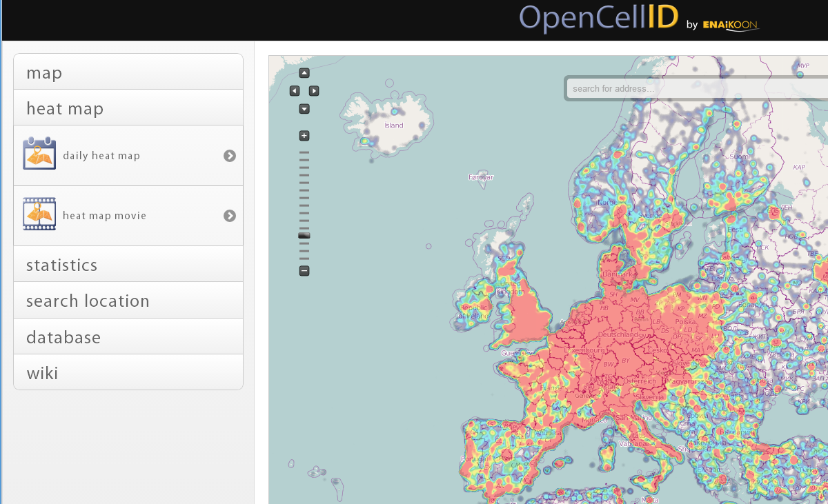Click the OpenCellID logo

598,19
